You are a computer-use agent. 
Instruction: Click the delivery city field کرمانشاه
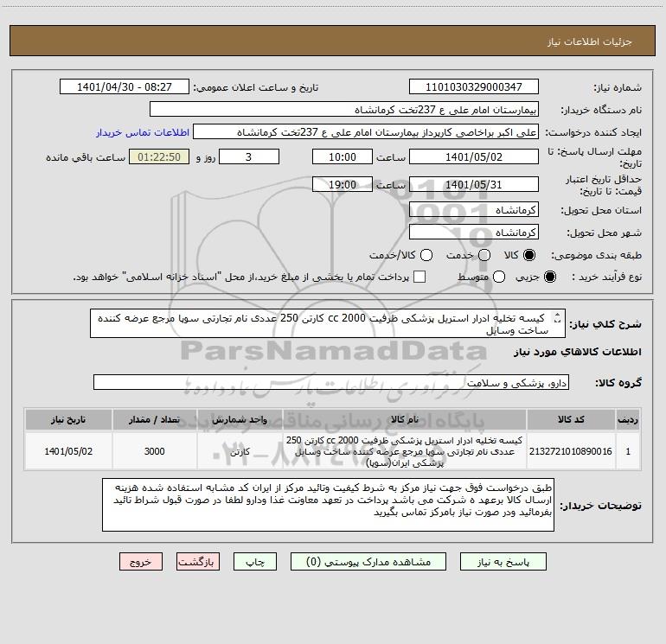pos(474,233)
